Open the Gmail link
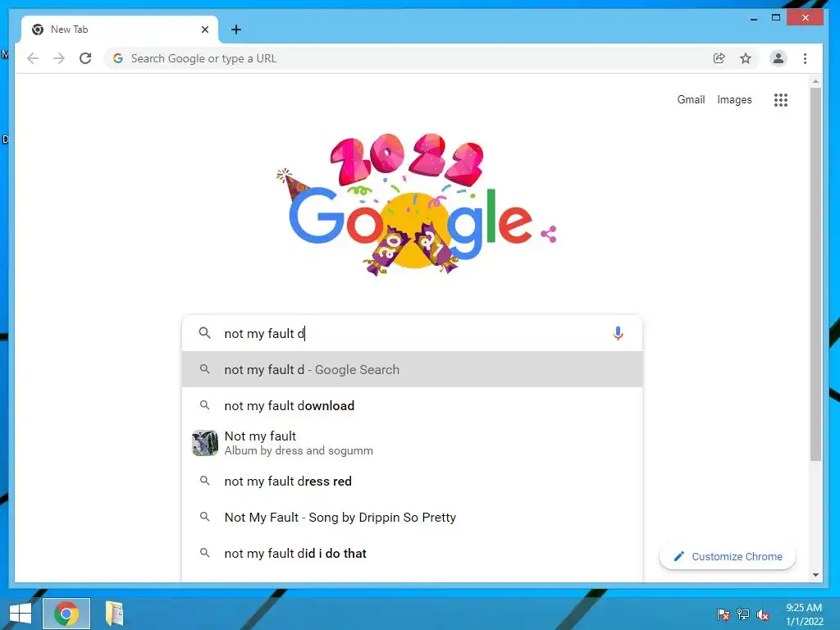 [x=691, y=99]
